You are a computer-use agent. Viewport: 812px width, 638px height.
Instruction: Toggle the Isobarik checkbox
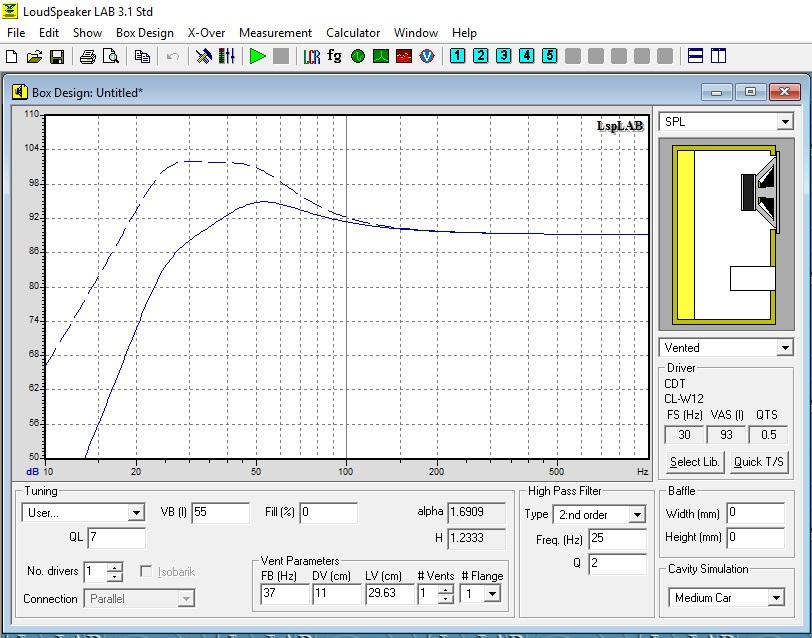tap(147, 572)
